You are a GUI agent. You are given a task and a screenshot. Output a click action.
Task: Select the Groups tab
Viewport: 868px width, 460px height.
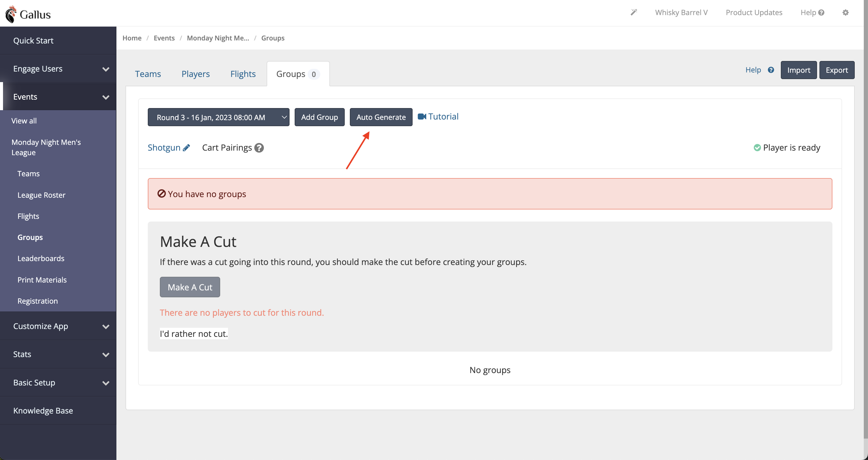[x=298, y=74]
